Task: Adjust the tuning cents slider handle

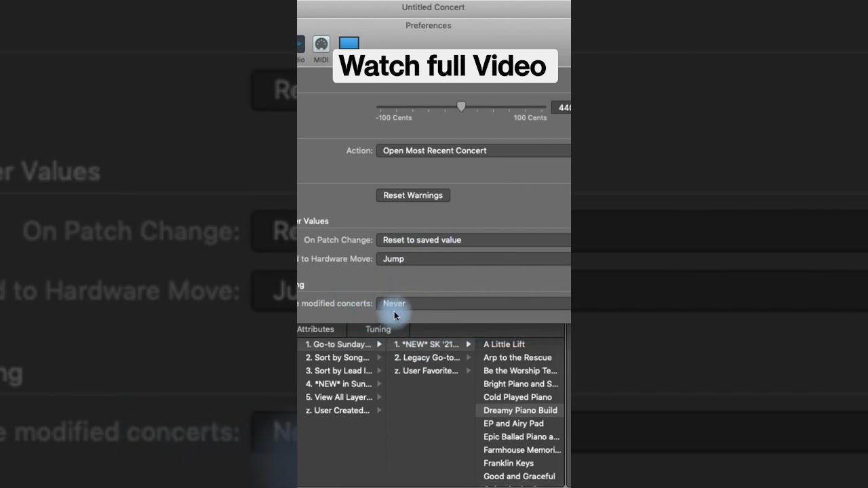Action: click(461, 106)
